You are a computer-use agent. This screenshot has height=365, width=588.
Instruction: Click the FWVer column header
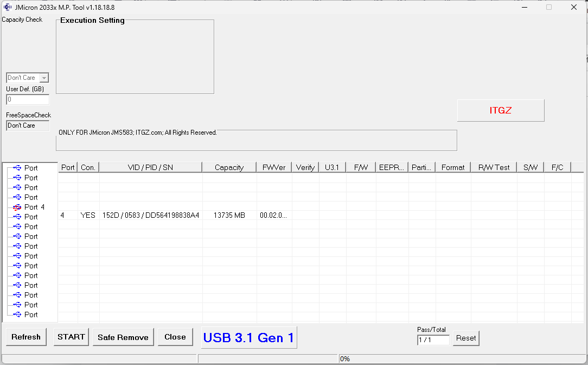click(x=274, y=167)
